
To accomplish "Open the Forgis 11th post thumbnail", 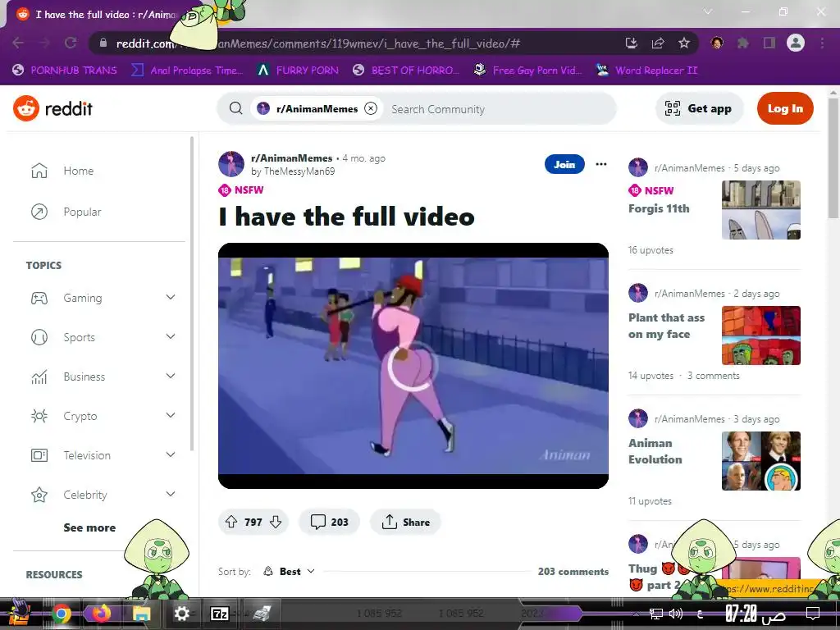I will pyautogui.click(x=760, y=210).
